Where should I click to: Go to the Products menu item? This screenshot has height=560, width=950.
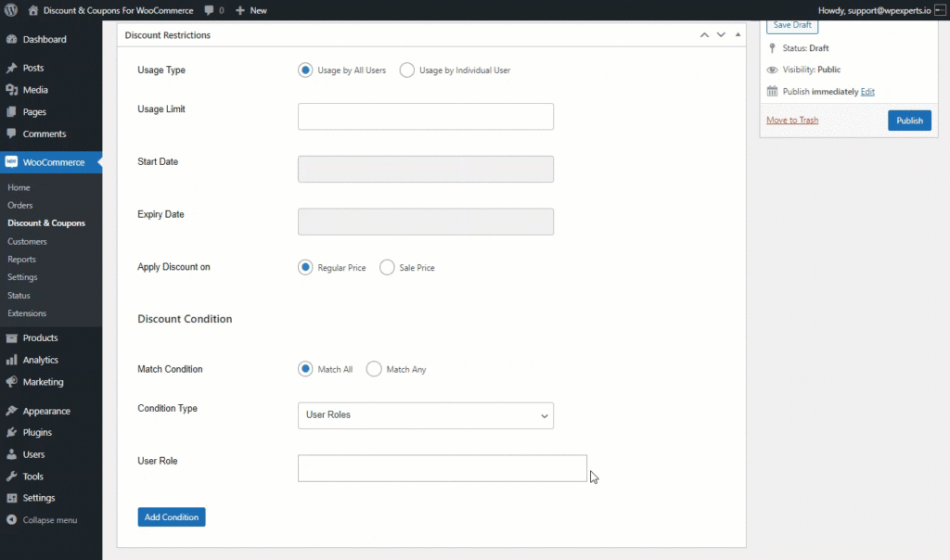40,337
